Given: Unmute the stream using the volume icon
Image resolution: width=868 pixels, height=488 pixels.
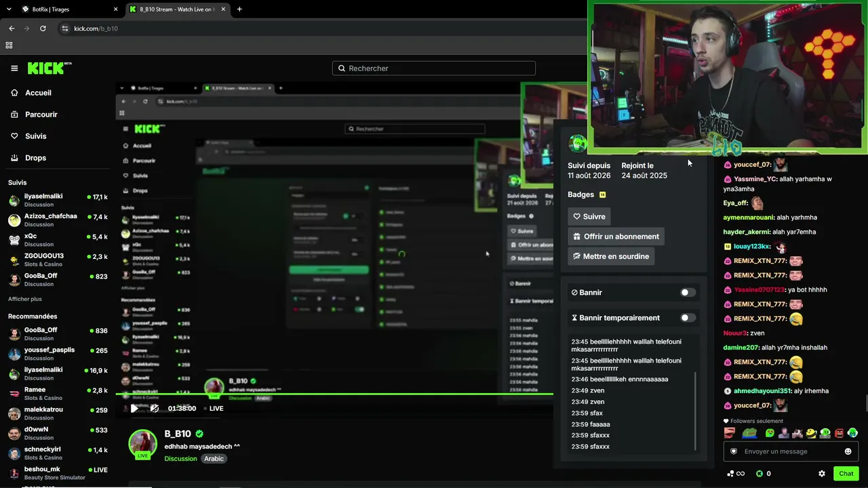Looking at the screenshot, I should [154, 408].
